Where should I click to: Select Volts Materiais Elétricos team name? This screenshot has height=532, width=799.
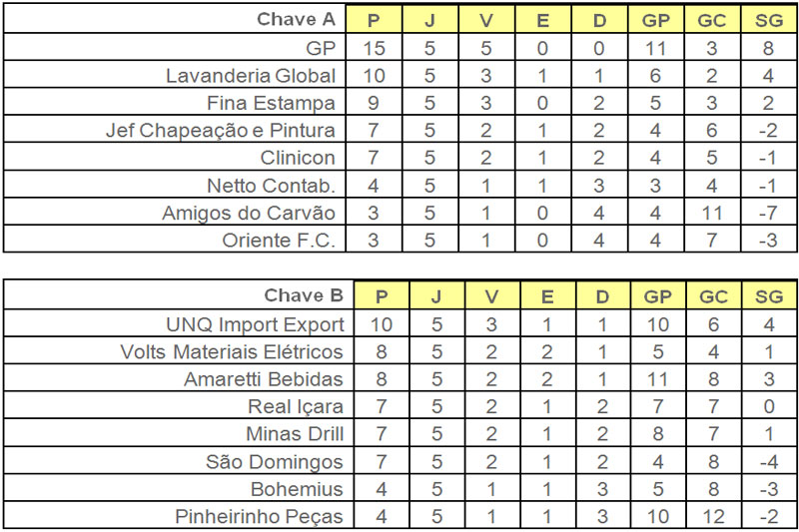click(x=231, y=351)
